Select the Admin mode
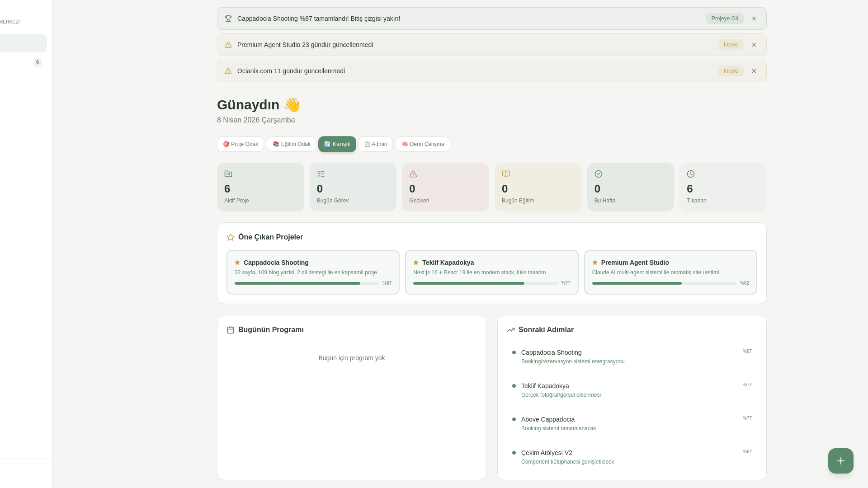This screenshot has width=868, height=488. point(376,144)
